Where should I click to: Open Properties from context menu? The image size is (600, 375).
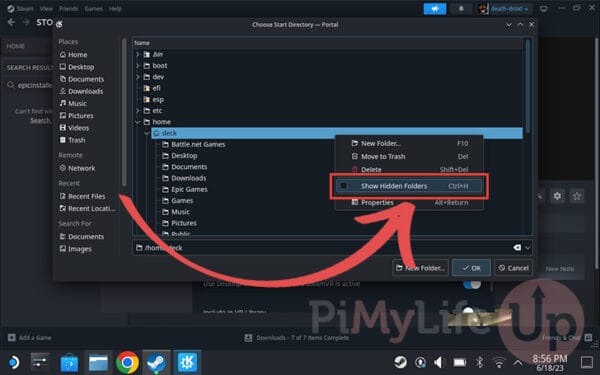409,203
